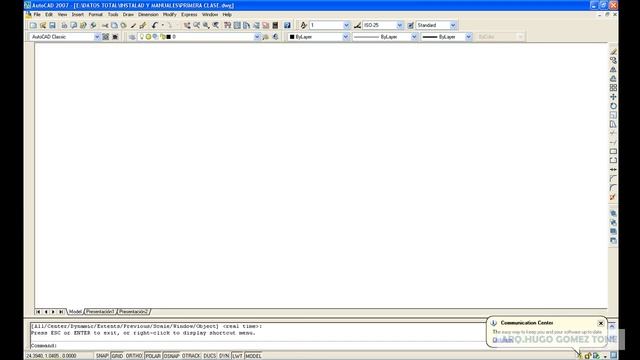640x360 pixels.
Task: Click the Save icon in toolbar
Action: click(52, 25)
